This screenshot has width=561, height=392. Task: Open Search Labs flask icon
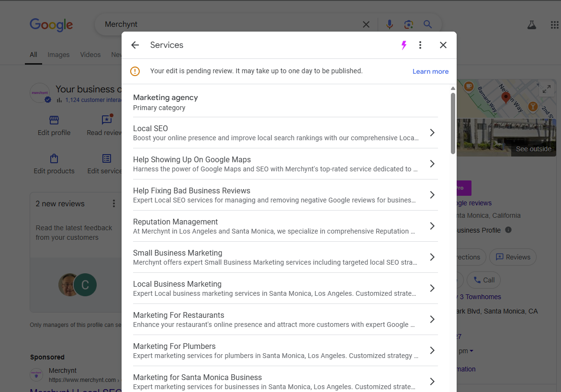[532, 25]
